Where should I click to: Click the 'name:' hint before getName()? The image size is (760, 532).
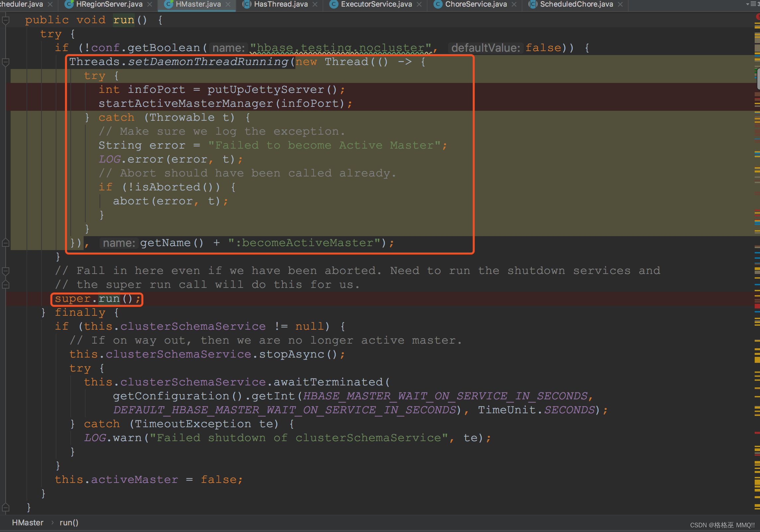pos(119,243)
